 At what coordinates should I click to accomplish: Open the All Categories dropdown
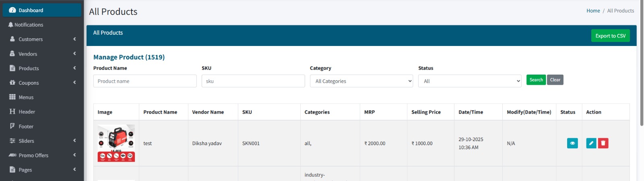pos(361,81)
